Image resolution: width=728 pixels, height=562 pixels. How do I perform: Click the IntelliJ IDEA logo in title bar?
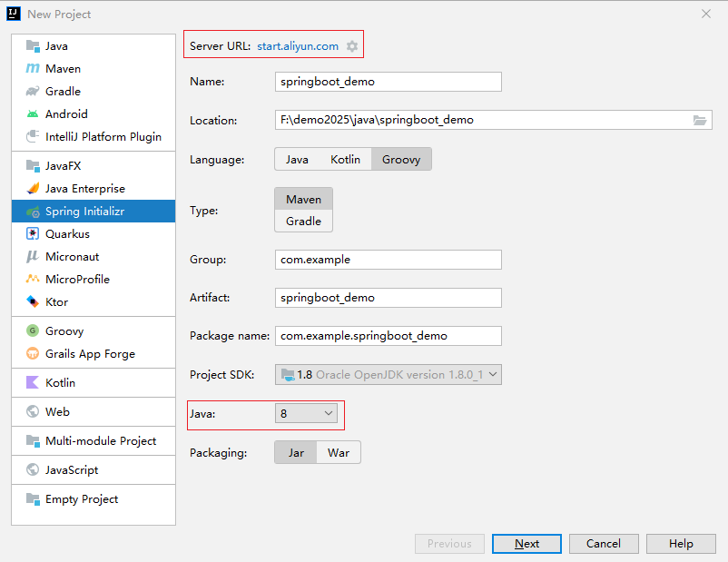pyautogui.click(x=14, y=14)
